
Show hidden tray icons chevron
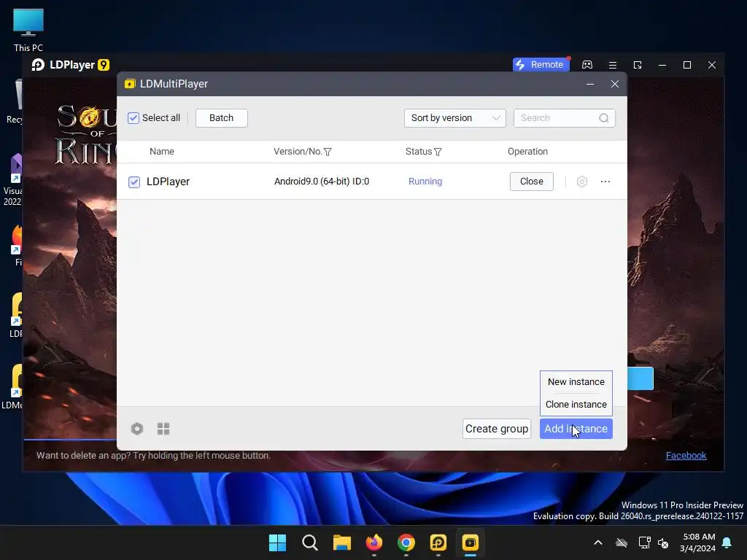598,542
